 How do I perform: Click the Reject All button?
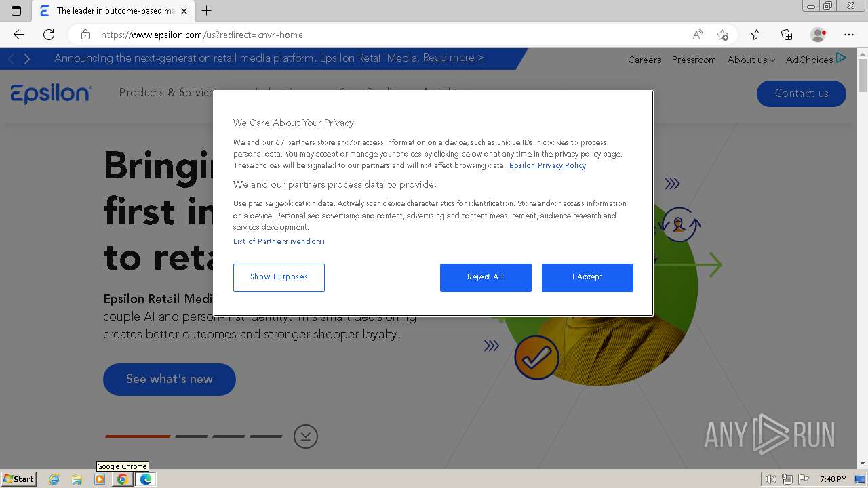(x=486, y=278)
